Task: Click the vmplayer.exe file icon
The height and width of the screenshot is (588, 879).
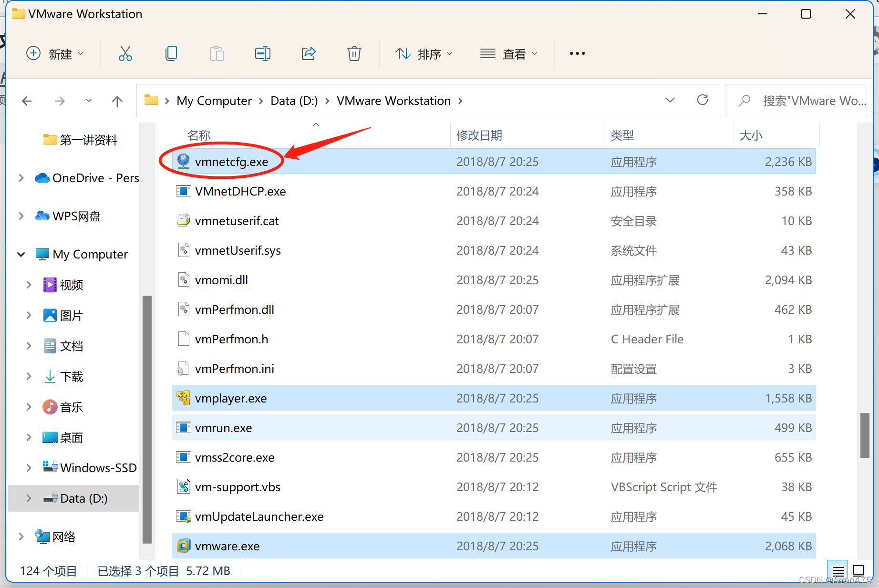Action: pos(184,398)
